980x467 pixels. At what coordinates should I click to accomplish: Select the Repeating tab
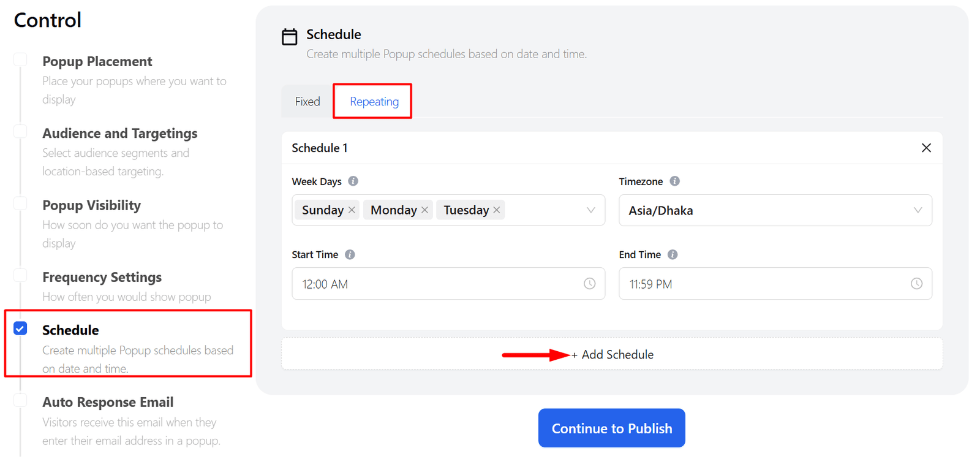374,102
